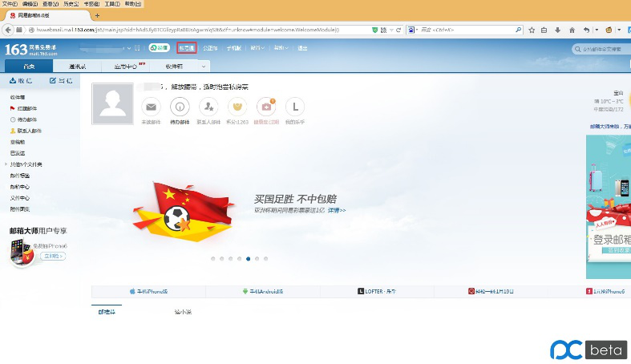The height and width of the screenshot is (364, 631).
Task: Open the pending mail circle icon
Action: pos(180,107)
